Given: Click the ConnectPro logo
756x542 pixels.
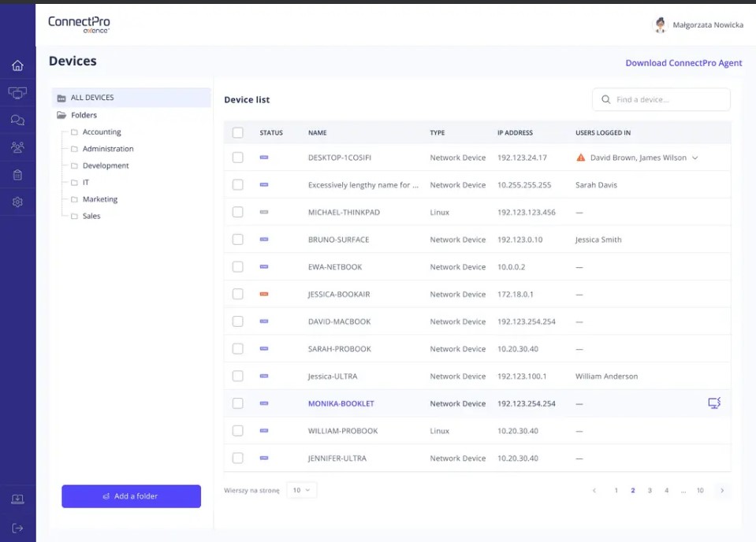Looking at the screenshot, I should [79, 24].
